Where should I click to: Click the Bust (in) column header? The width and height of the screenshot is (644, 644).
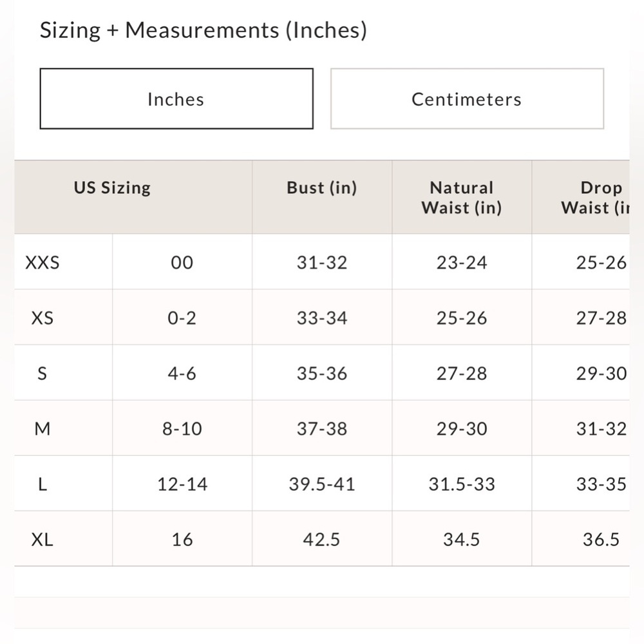(x=322, y=187)
